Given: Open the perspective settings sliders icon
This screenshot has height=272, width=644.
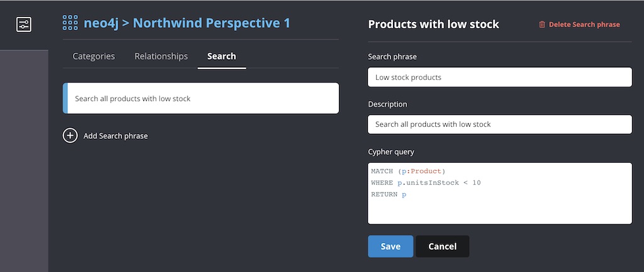Looking at the screenshot, I should point(23,24).
